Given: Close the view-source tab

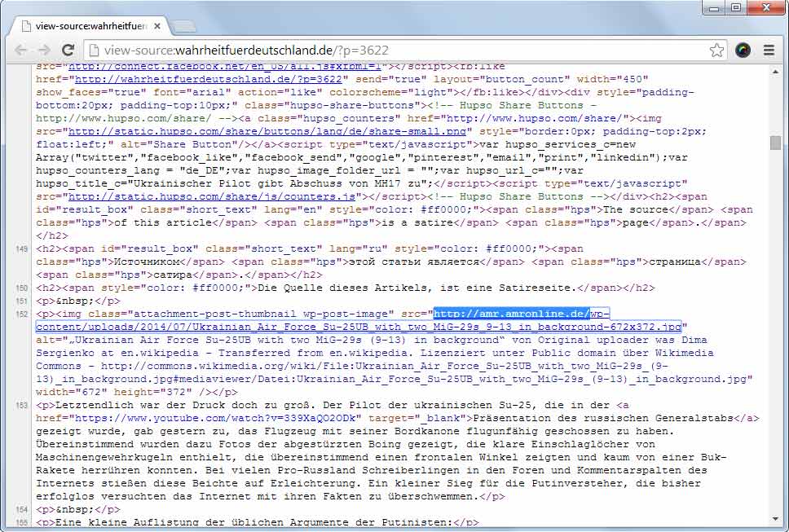Looking at the screenshot, I should coord(157,25).
